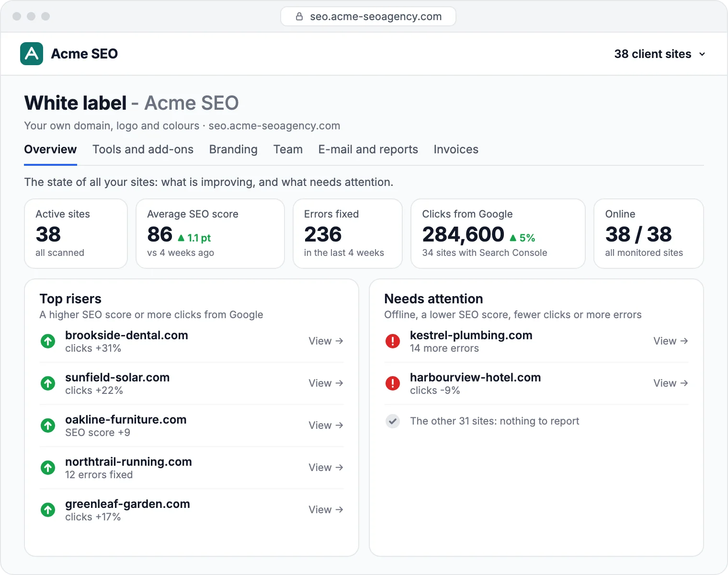This screenshot has width=728, height=575.
Task: View details for northtrail-running.com
Action: point(326,468)
